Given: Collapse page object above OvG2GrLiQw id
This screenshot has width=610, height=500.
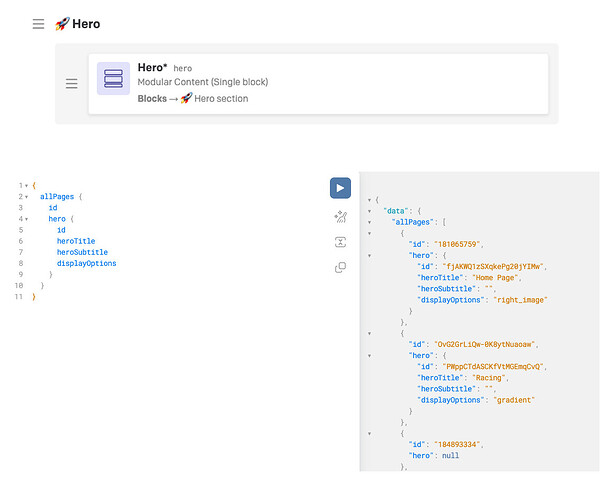Looking at the screenshot, I should [369, 333].
